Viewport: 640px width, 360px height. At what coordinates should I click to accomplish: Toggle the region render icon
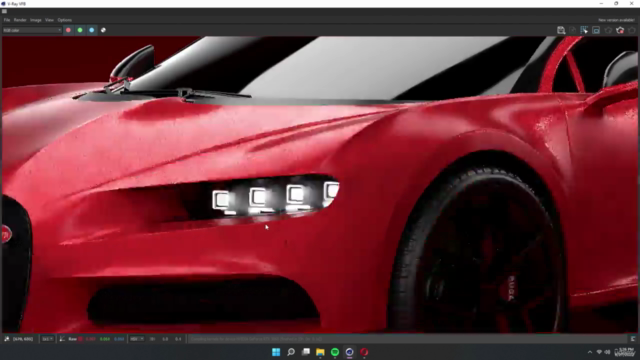(596, 30)
